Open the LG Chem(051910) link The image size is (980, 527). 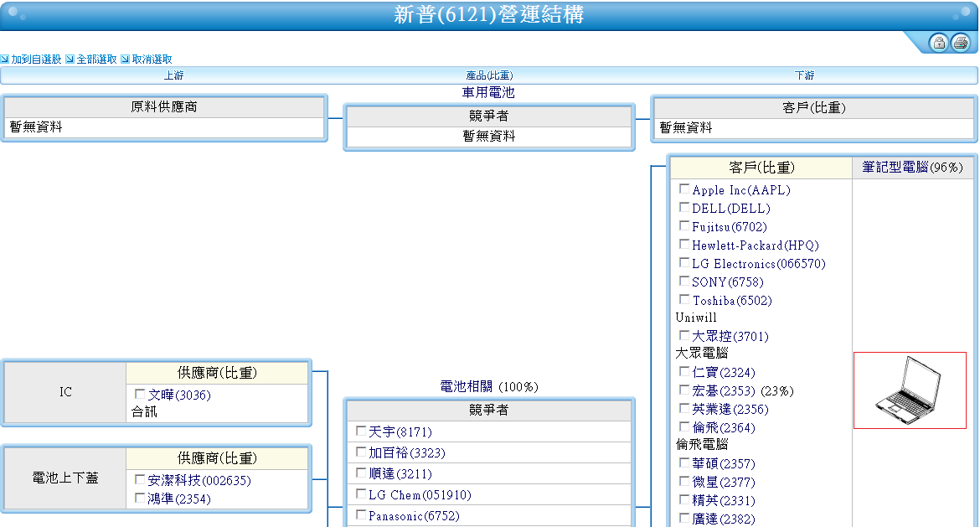pyautogui.click(x=420, y=495)
